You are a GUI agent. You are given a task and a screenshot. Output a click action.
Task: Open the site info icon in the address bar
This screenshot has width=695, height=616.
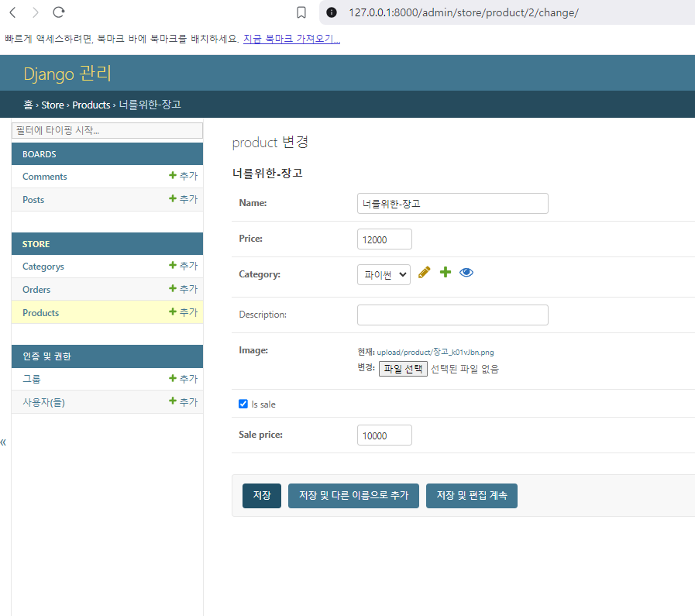pyautogui.click(x=331, y=12)
